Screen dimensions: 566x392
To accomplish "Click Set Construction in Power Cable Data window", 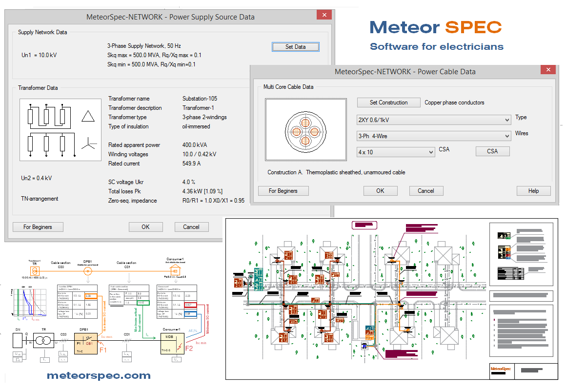I will pyautogui.click(x=388, y=103).
